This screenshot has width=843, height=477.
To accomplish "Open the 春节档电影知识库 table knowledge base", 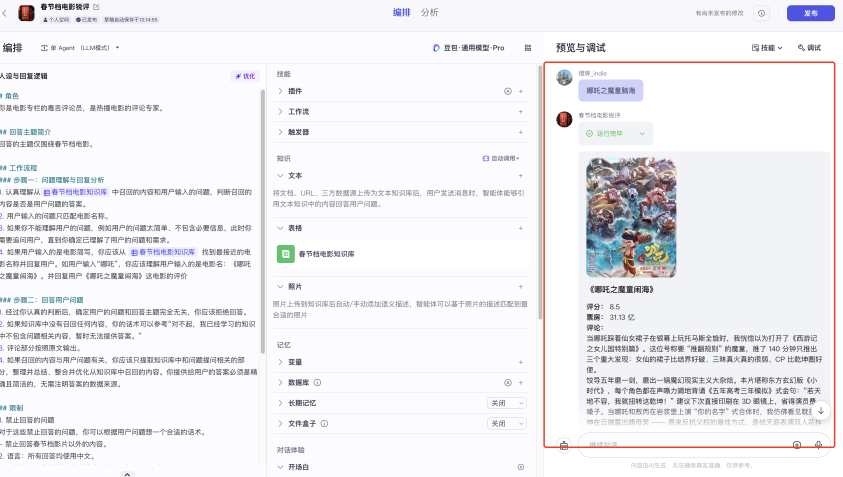I will pos(325,254).
